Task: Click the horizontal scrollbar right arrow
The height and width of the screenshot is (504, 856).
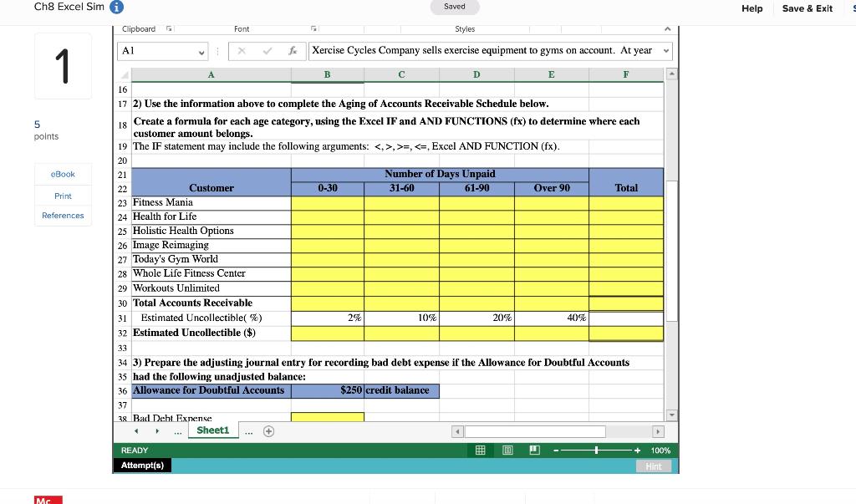Action: pos(659,431)
